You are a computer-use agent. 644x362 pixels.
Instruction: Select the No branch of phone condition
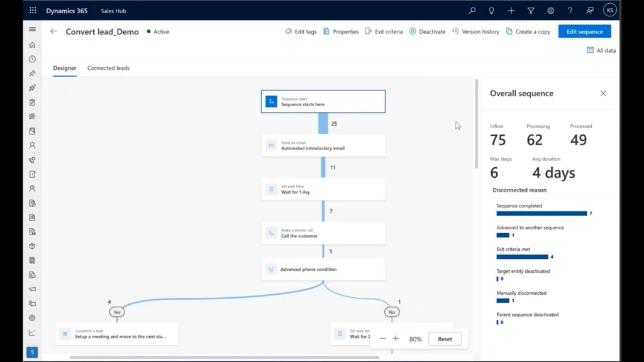click(391, 312)
